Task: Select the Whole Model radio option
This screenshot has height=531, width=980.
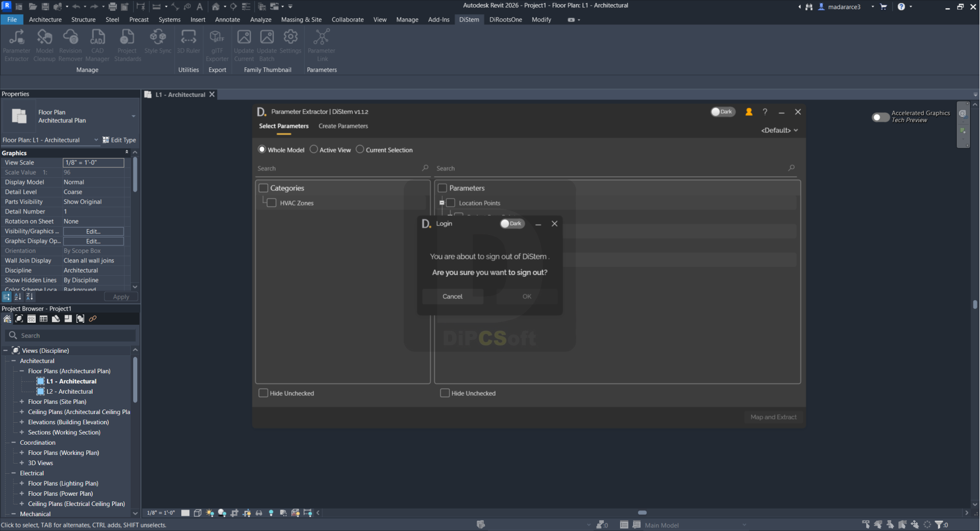Action: click(262, 150)
